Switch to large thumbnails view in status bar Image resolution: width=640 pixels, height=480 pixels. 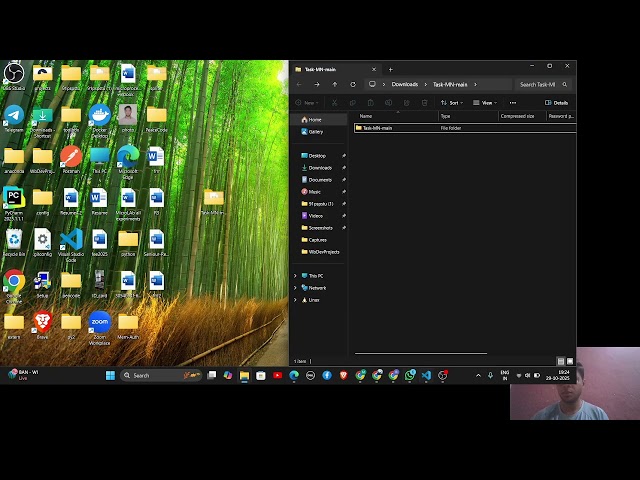pos(570,361)
